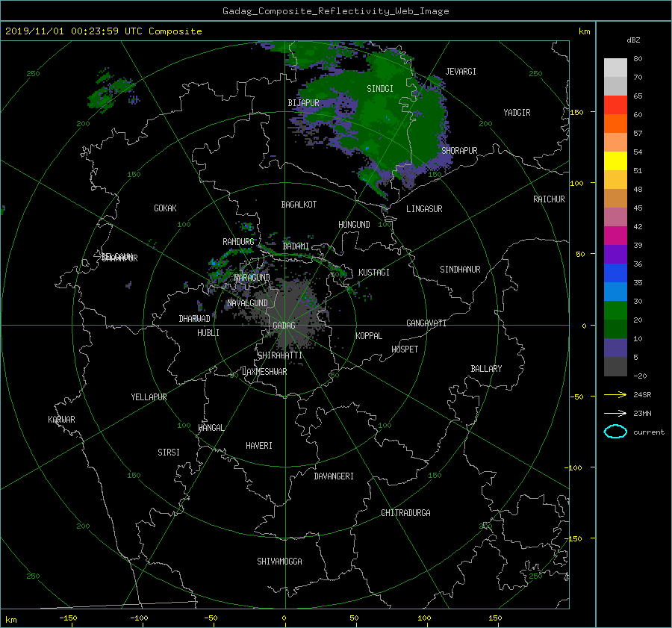Click the SHIVAMOGGA city label
Screen dimensions: 672x628
coord(279,562)
